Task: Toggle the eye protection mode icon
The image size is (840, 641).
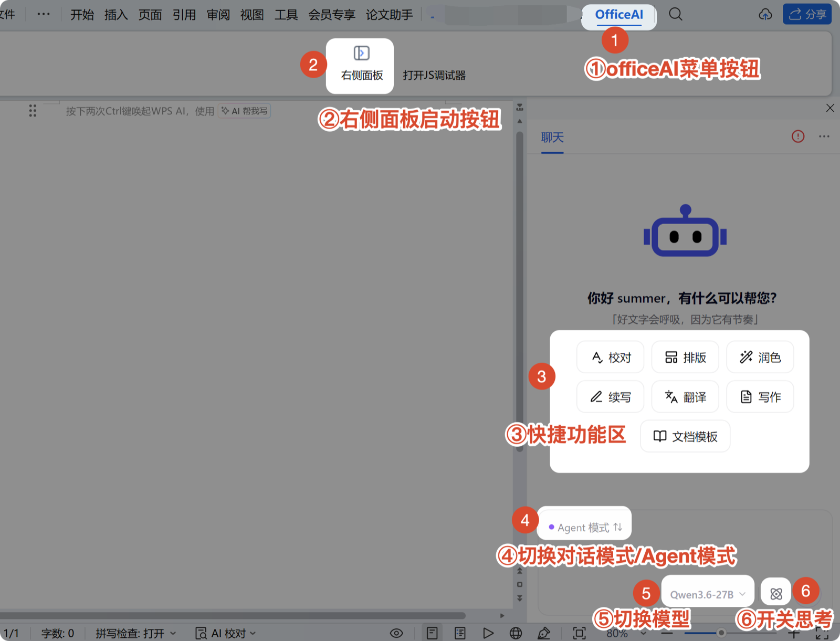Action: (396, 633)
